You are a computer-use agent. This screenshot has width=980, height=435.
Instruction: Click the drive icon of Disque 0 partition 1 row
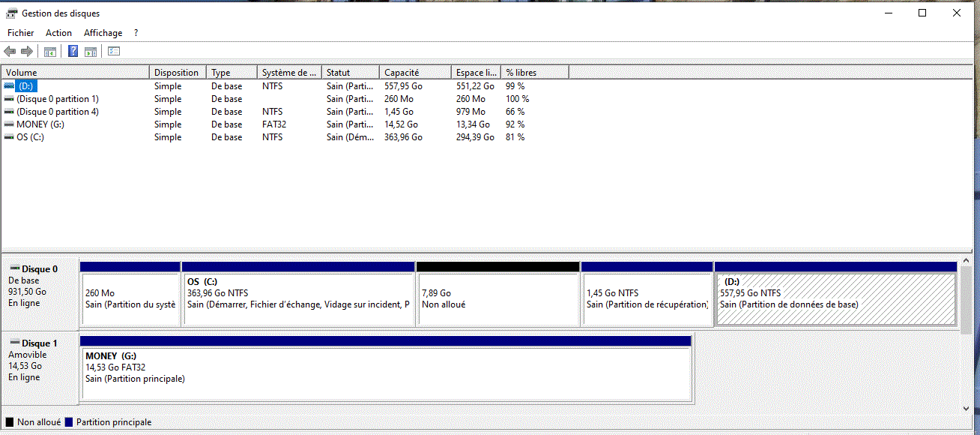[x=9, y=99]
